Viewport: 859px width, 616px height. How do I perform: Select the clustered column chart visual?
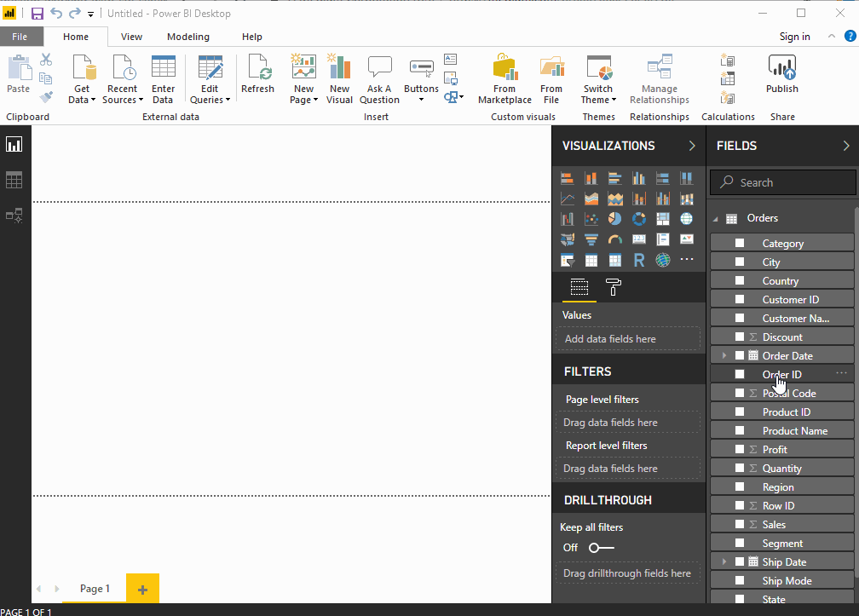click(639, 178)
